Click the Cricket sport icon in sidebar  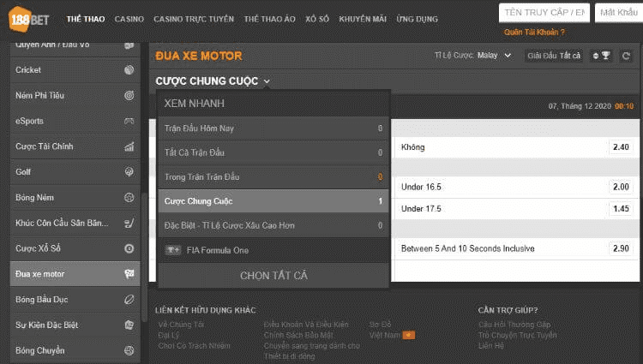pos(129,70)
